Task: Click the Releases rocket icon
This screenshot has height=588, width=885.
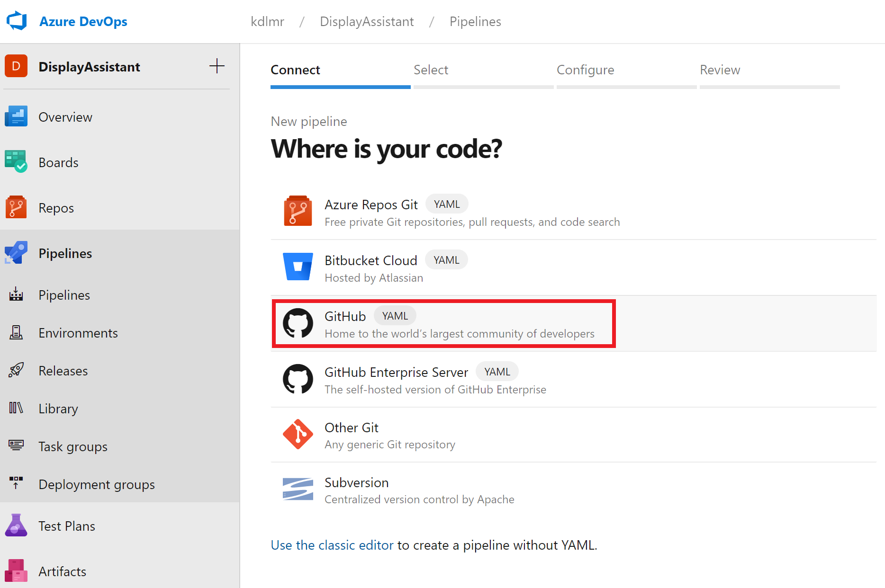Action: pos(16,370)
